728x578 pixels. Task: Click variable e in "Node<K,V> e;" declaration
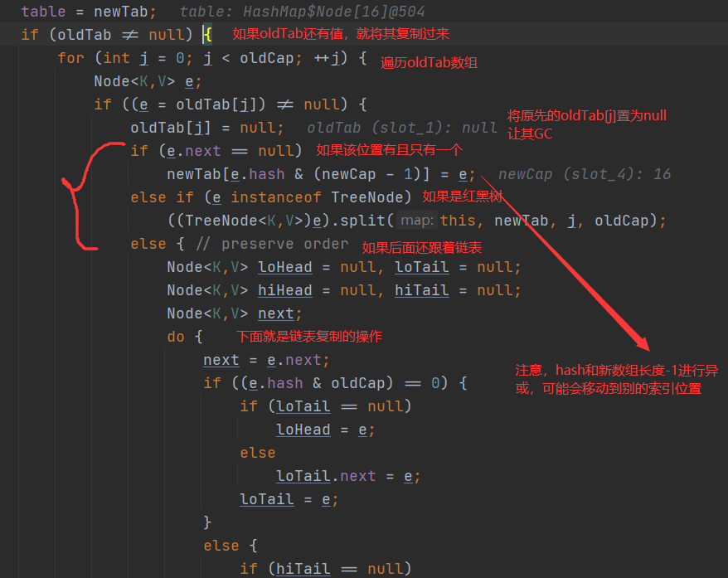pos(189,81)
